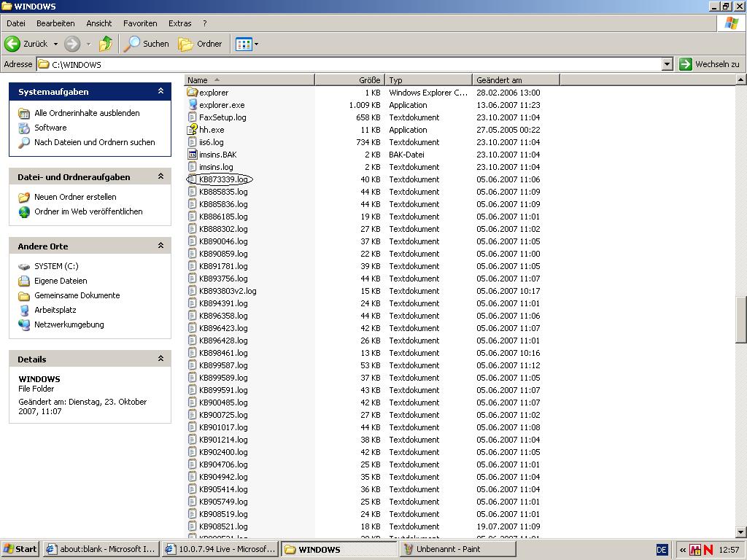The height and width of the screenshot is (560, 747).
Task: Open view mode dropdown arrow
Action: pos(256,44)
